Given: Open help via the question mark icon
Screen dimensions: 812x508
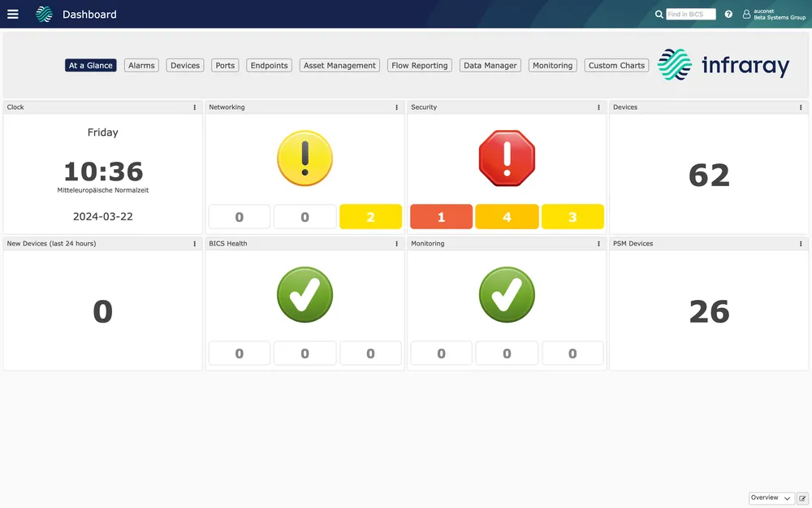Looking at the screenshot, I should pyautogui.click(x=728, y=14).
